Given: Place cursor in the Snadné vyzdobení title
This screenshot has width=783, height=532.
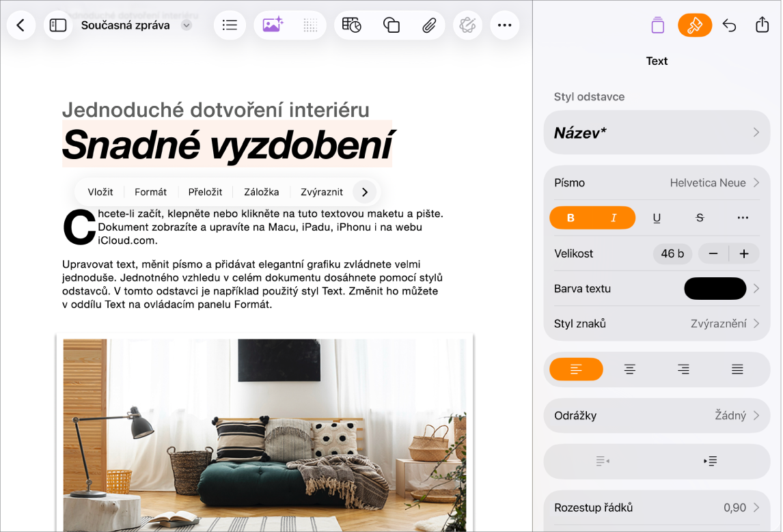Looking at the screenshot, I should tap(228, 145).
